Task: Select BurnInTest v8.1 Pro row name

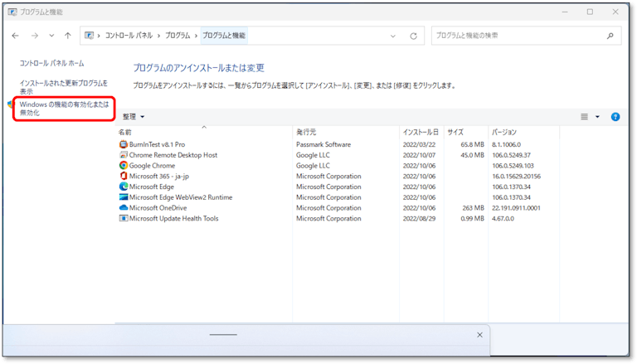Action: point(157,144)
